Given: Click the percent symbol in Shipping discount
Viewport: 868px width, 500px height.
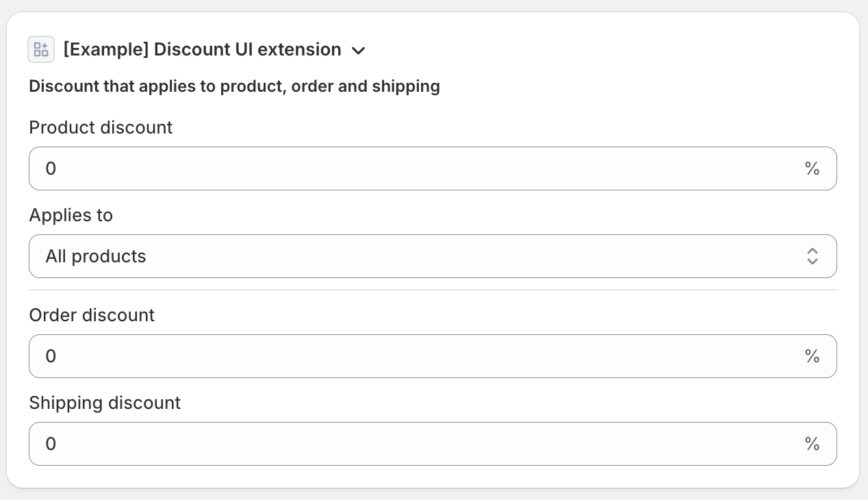Looking at the screenshot, I should pyautogui.click(x=812, y=444).
